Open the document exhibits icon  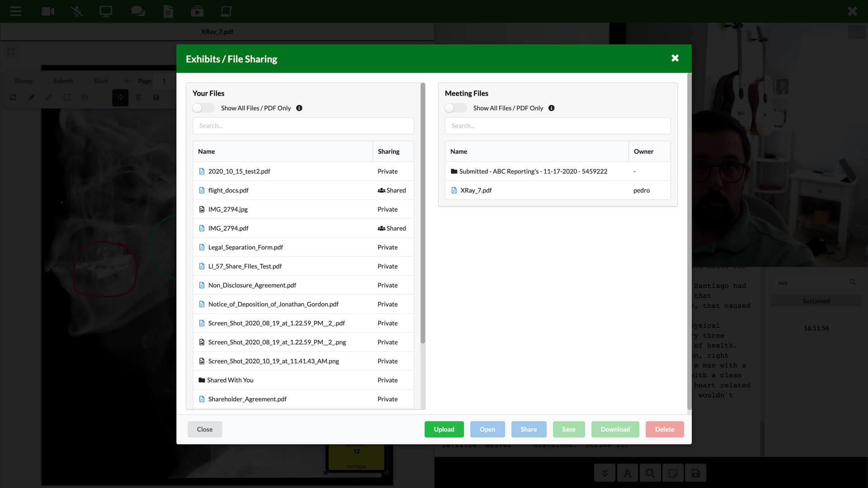[x=168, y=11]
